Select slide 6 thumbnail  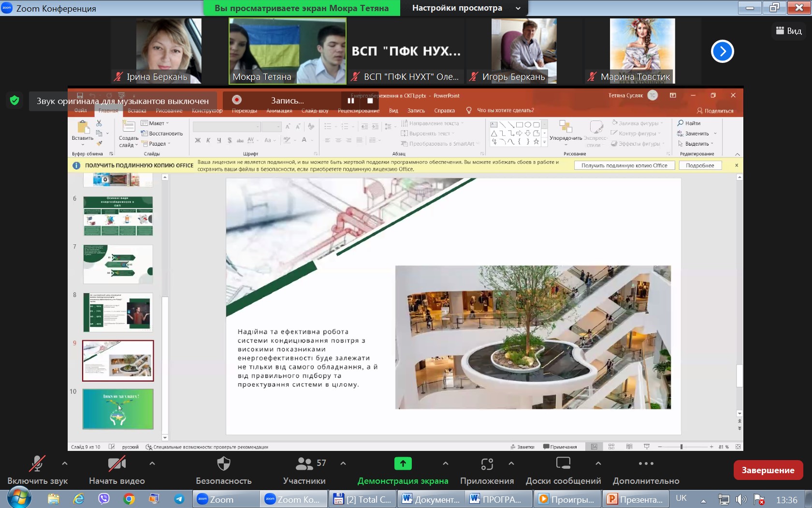tap(118, 216)
